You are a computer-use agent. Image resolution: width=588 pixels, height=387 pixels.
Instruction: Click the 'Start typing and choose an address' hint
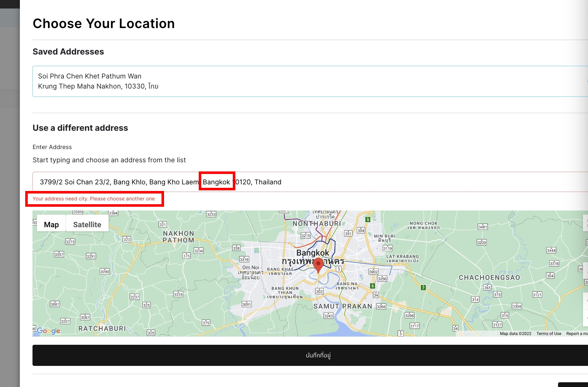coord(109,160)
